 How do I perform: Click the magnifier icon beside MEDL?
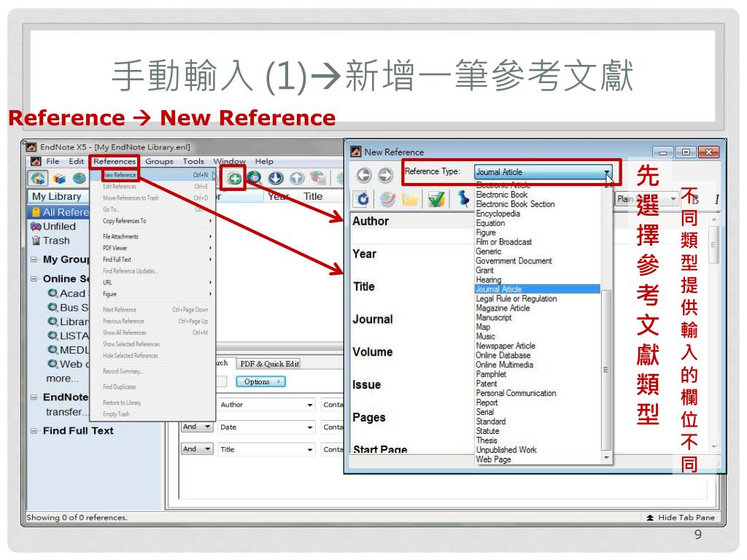[x=53, y=350]
